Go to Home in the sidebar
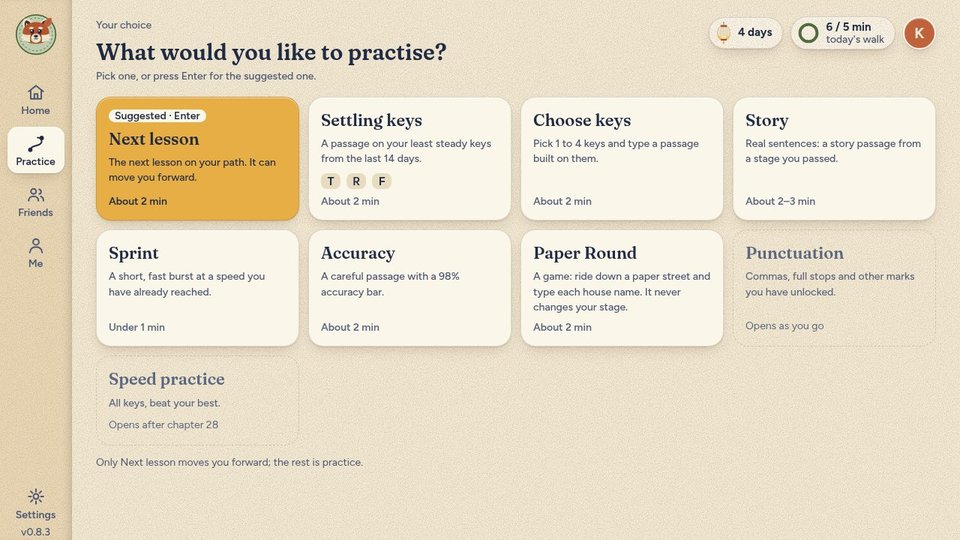 point(36,100)
